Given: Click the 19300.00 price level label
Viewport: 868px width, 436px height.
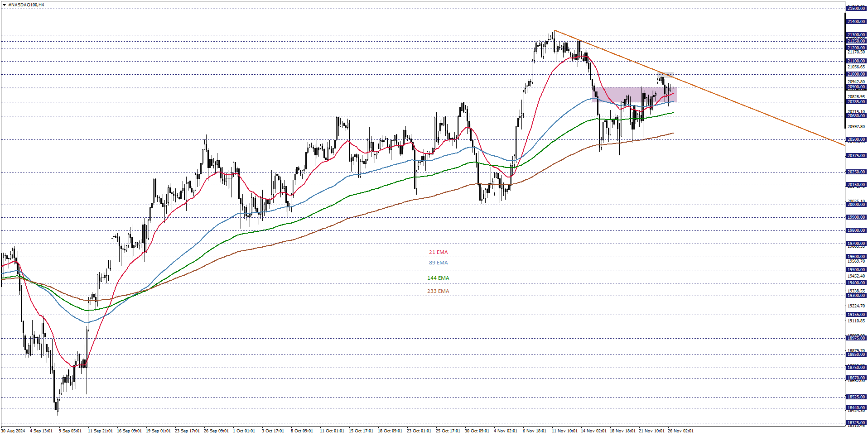Looking at the screenshot, I should point(856,296).
